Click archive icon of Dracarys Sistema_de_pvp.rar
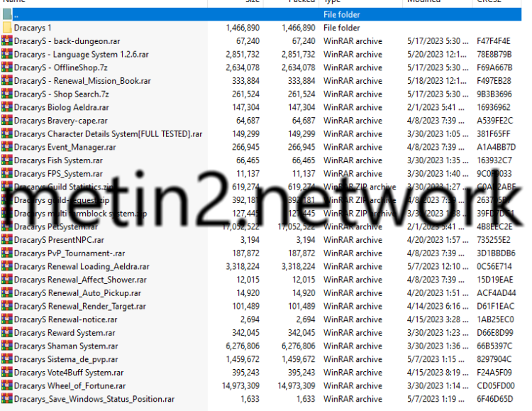Image resolution: width=532 pixels, height=411 pixels. (7, 359)
